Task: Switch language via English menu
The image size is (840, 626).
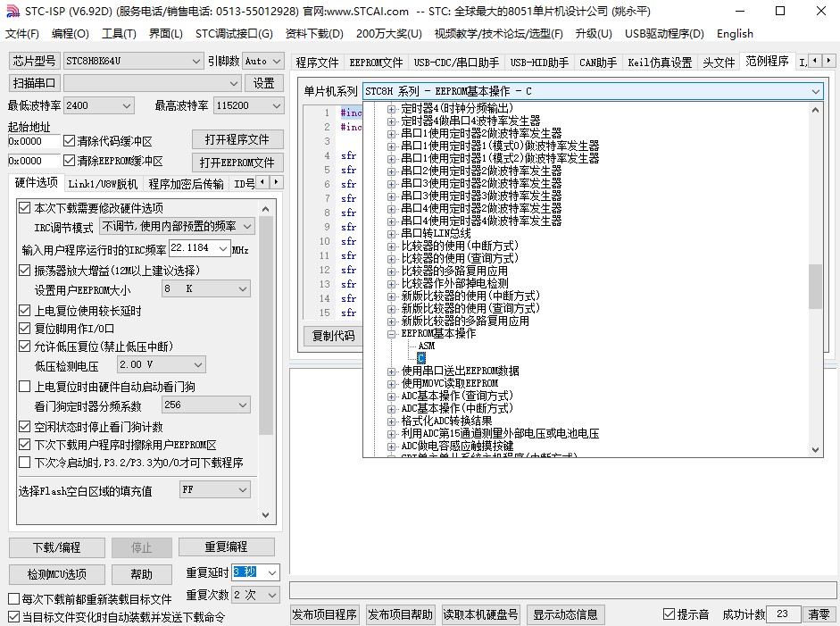Action: click(735, 34)
